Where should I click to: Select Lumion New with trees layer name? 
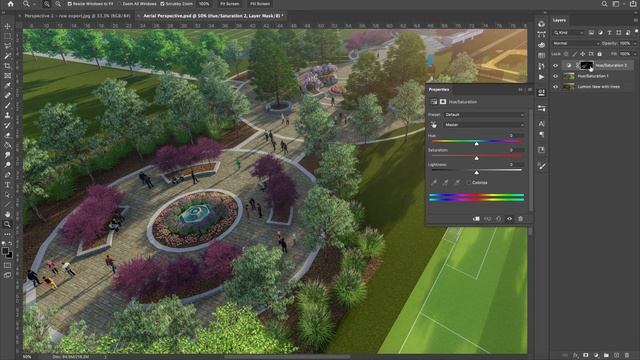point(598,87)
